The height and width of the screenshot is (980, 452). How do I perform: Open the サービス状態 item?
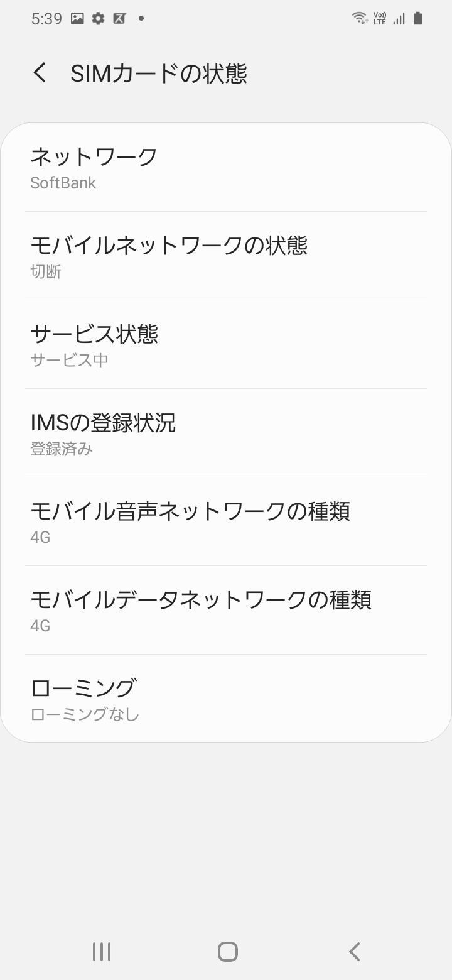pos(226,345)
